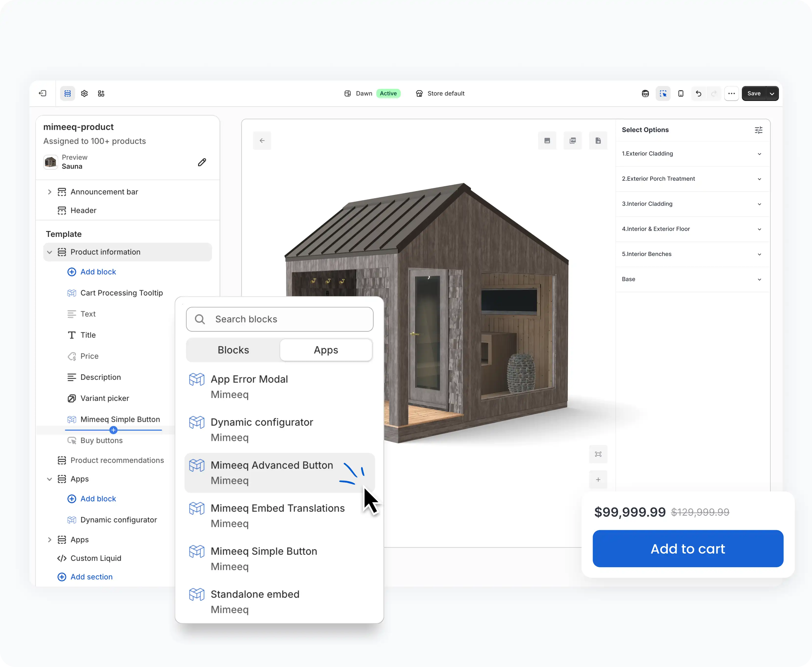
Task: Click the Add to cart button
Action: point(688,549)
